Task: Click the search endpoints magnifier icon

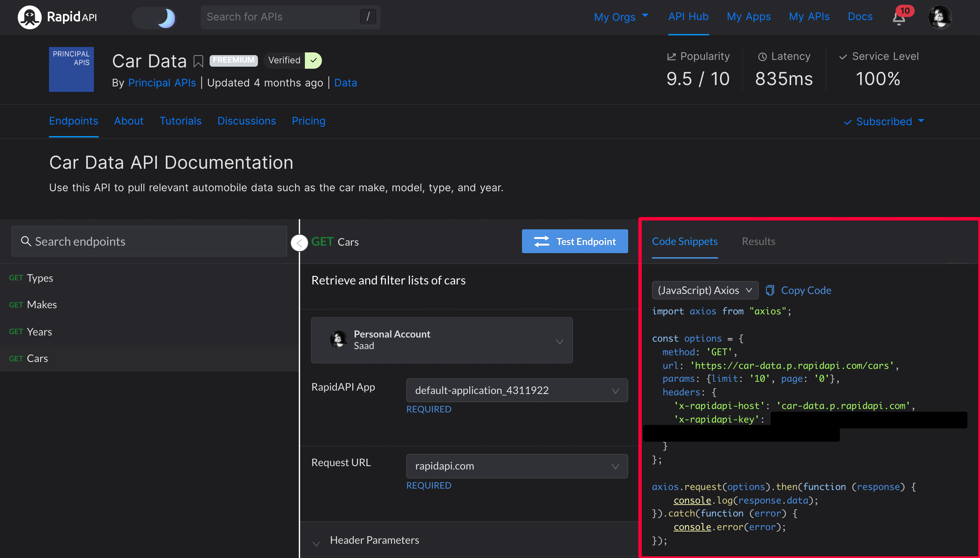Action: click(x=26, y=241)
